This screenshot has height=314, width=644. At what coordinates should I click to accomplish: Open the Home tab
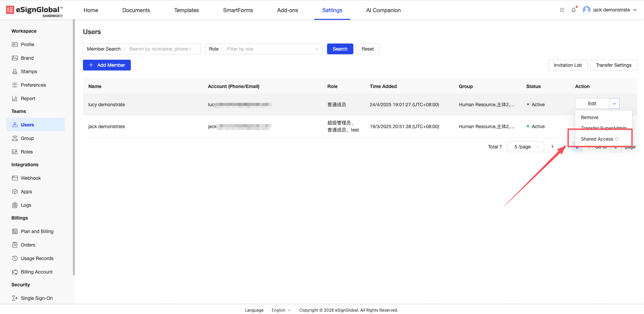[x=91, y=10]
